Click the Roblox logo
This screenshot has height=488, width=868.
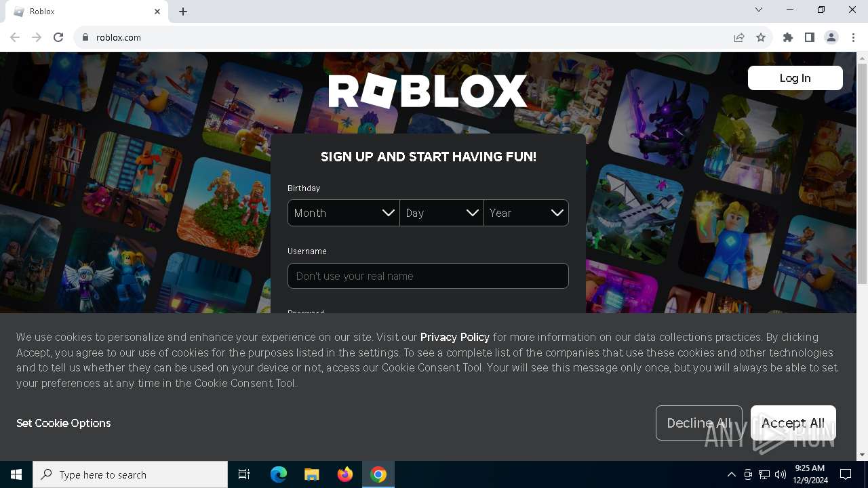[x=428, y=91]
